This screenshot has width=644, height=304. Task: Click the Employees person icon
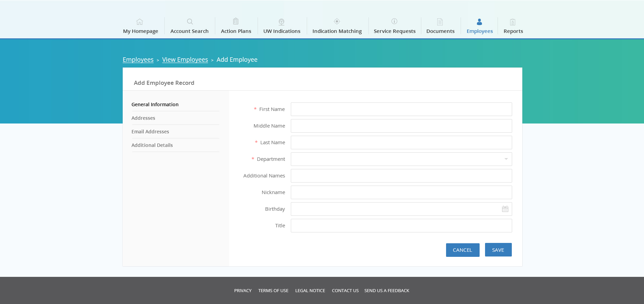click(479, 22)
